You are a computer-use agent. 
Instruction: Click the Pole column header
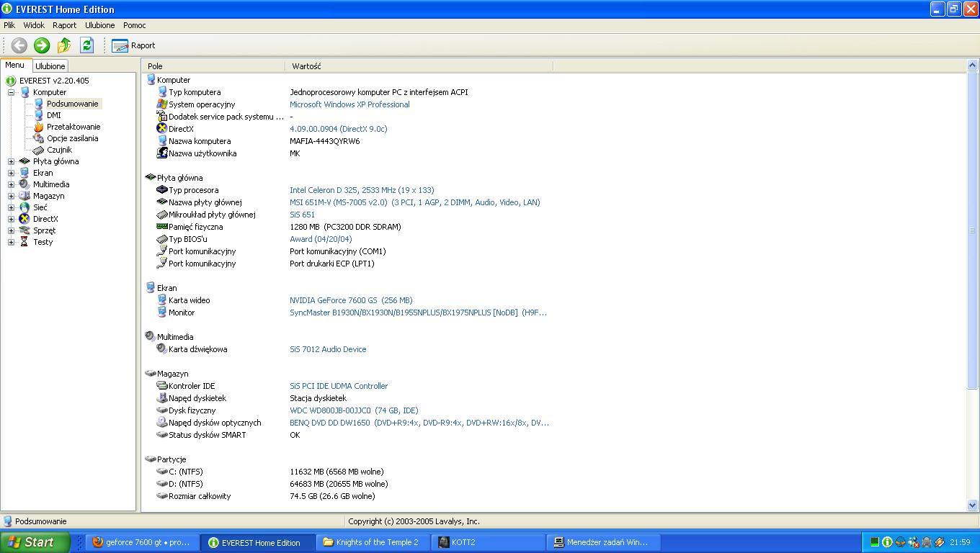point(214,66)
